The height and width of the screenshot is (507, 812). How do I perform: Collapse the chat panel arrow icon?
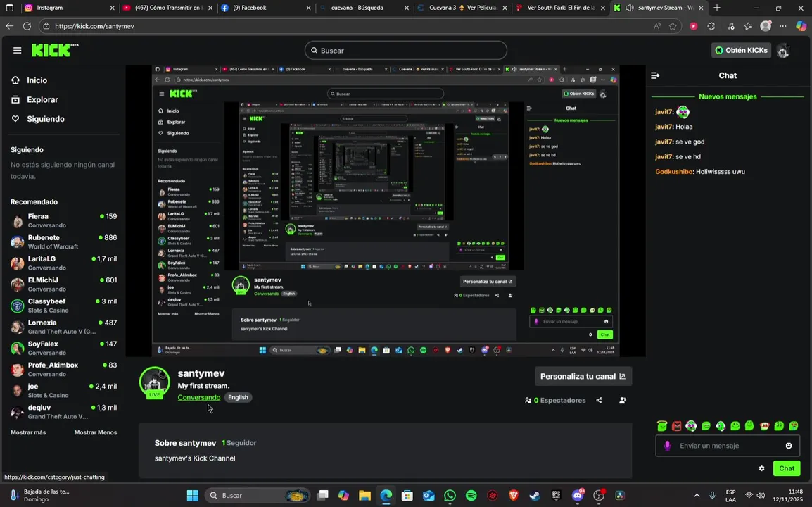click(655, 75)
